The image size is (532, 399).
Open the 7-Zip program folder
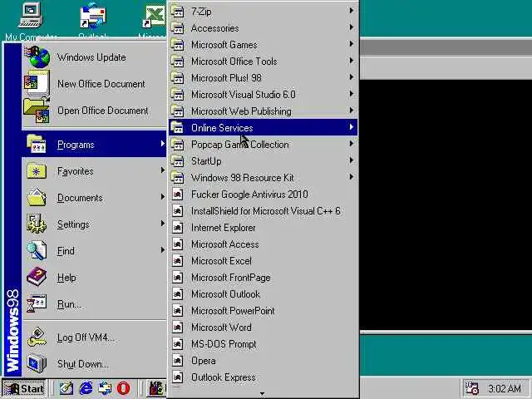point(263,11)
